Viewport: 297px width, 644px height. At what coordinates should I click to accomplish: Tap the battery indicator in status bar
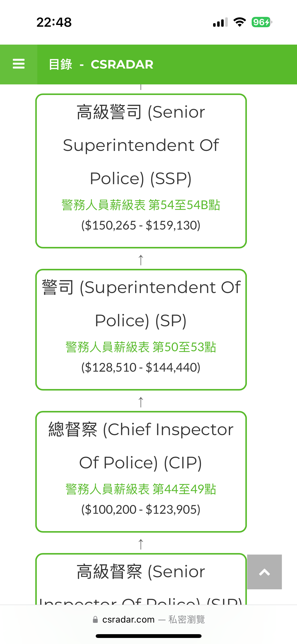262,22
